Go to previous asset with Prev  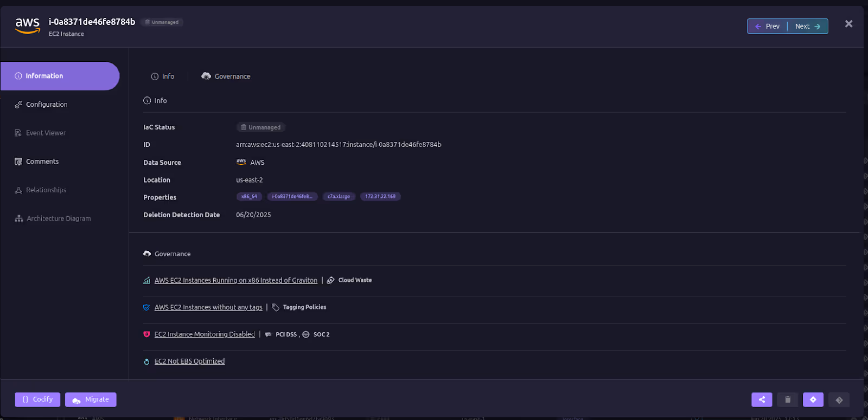coord(767,26)
